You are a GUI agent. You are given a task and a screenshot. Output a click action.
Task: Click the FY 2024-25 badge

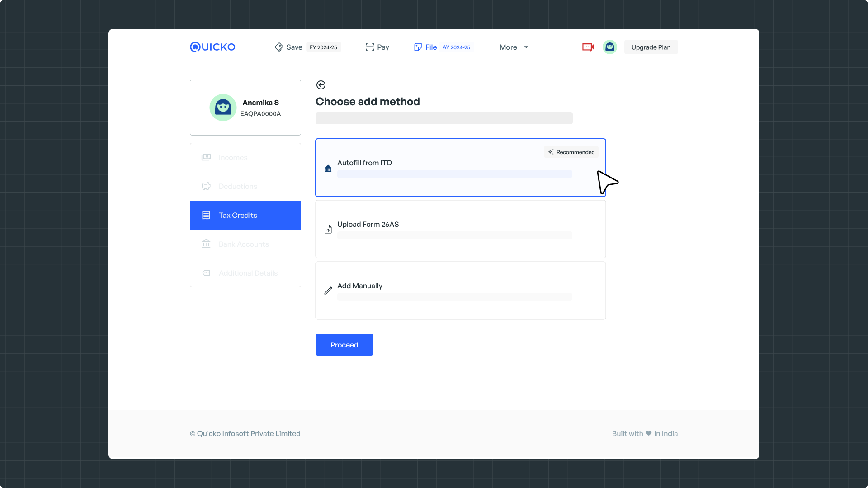pos(323,47)
